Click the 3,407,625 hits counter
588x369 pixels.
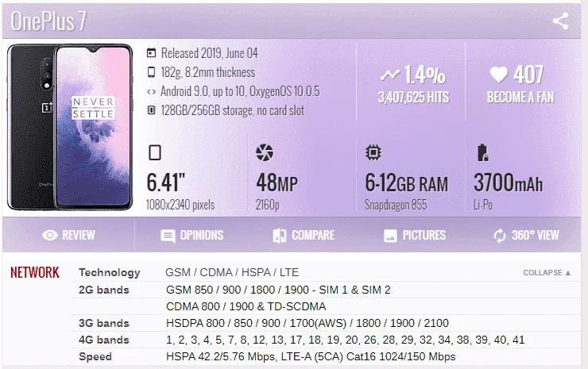pos(413,98)
